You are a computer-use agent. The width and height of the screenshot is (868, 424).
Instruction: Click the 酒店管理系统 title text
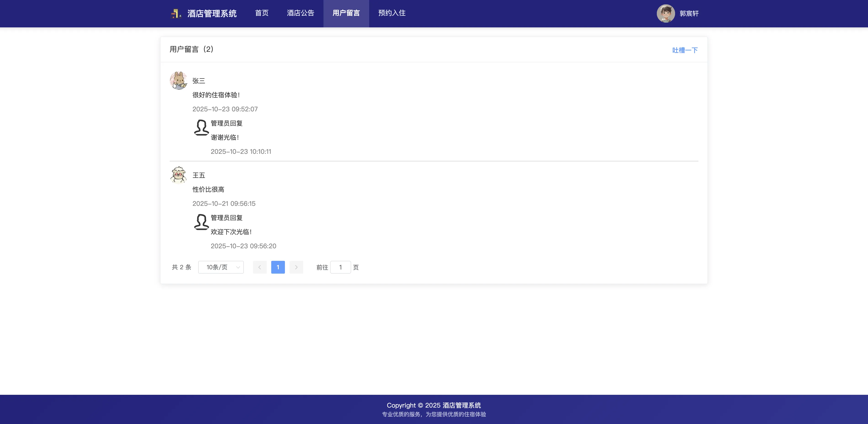tap(212, 13)
